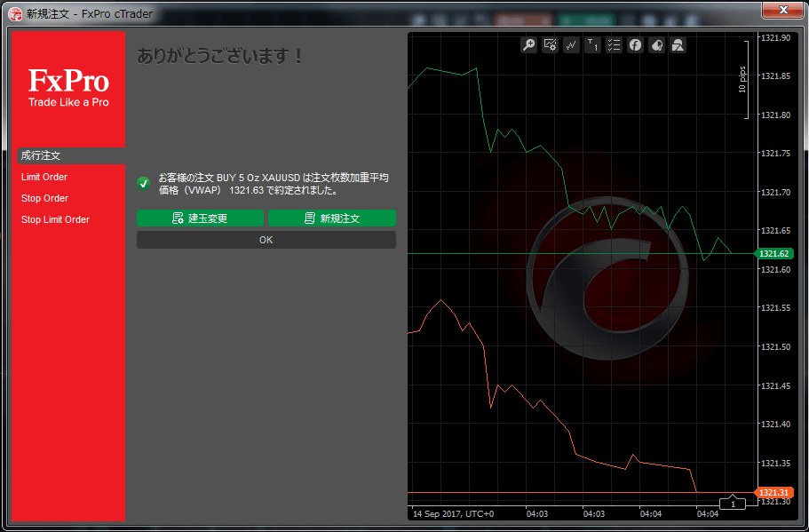The height and width of the screenshot is (532, 809).
Task: Confirm with the OK button
Action: 266,240
